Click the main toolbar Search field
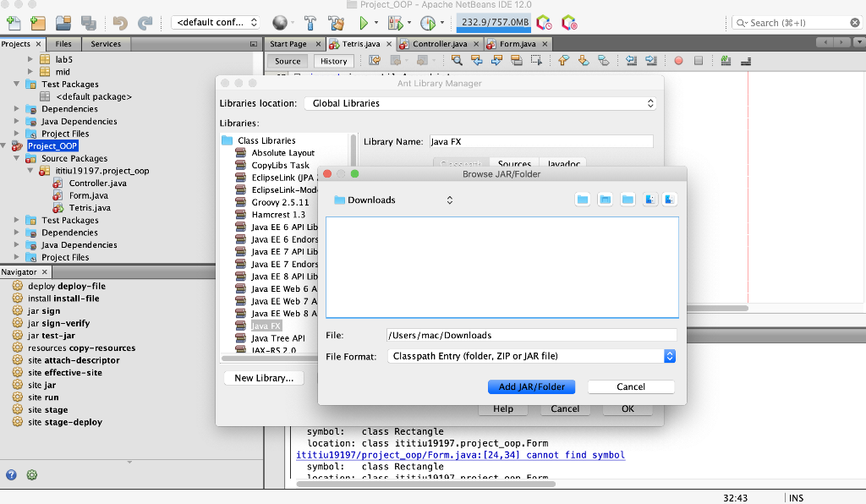The width and height of the screenshot is (866, 504). [x=796, y=23]
